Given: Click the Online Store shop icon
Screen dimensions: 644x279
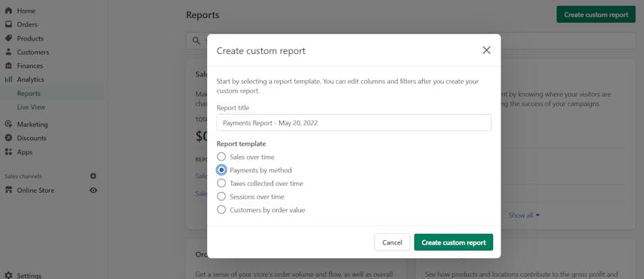Looking at the screenshot, I should 8,190.
